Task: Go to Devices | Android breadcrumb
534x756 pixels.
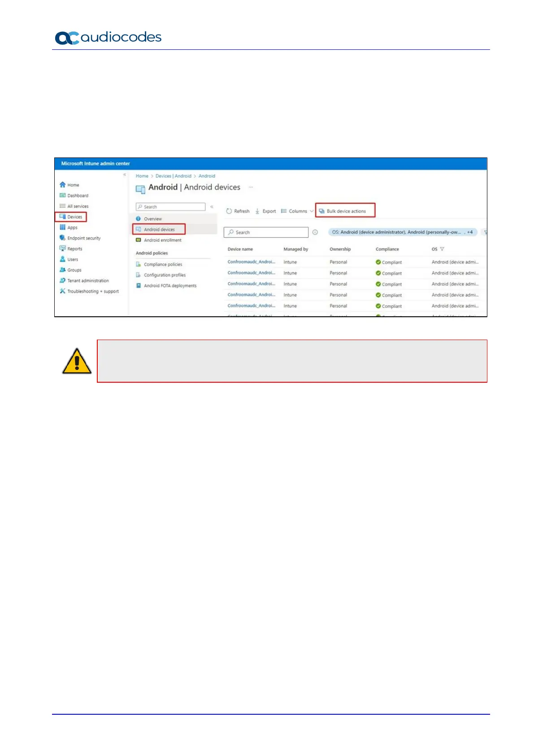Action: pos(174,176)
